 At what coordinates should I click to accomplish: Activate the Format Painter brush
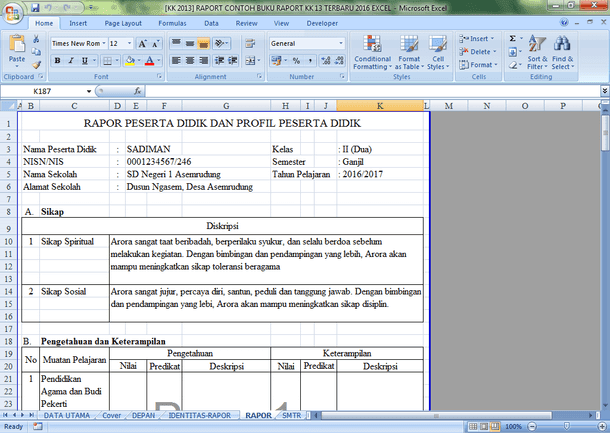pos(37,65)
